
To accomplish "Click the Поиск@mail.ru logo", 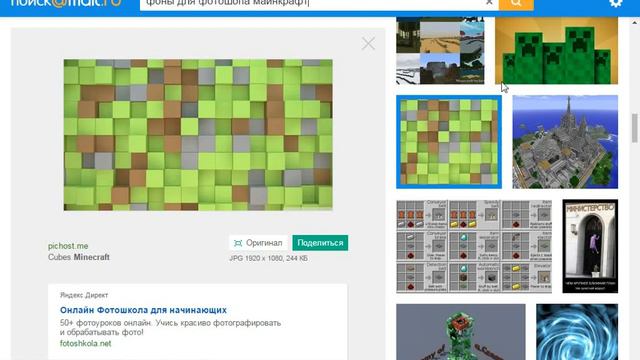I will tap(67, 3).
